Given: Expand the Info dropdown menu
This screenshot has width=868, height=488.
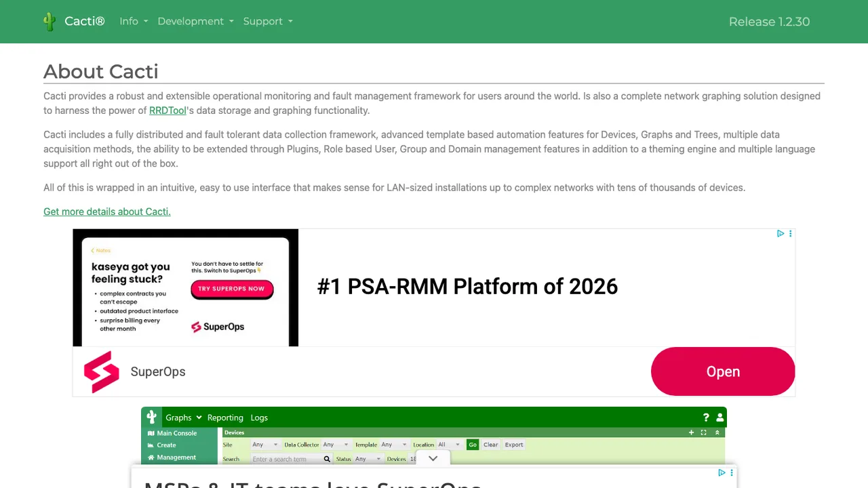Looking at the screenshot, I should [134, 22].
